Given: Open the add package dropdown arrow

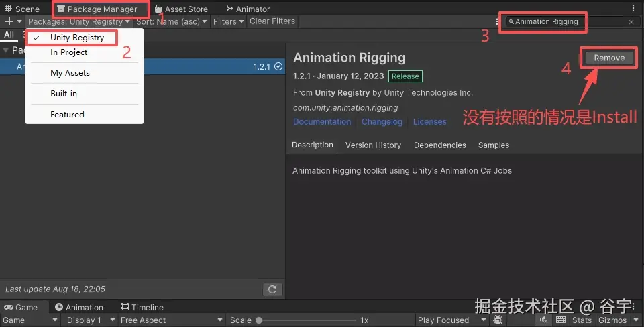Looking at the screenshot, I should (19, 21).
